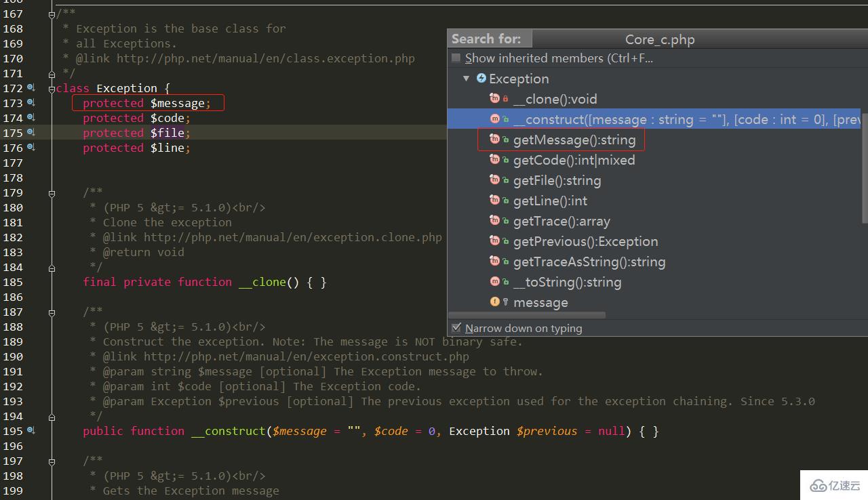Fold the doc comment starting at line 197

click(52, 461)
